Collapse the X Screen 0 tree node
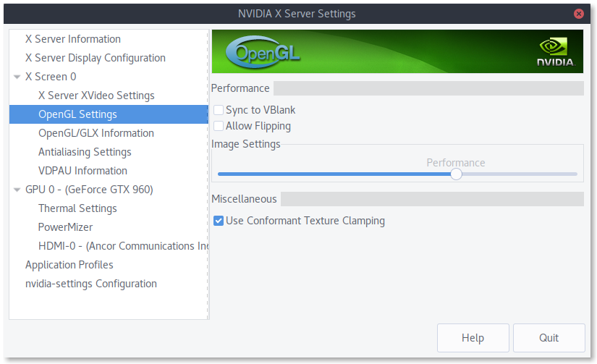Screen dimensions: 597x364 (17, 77)
